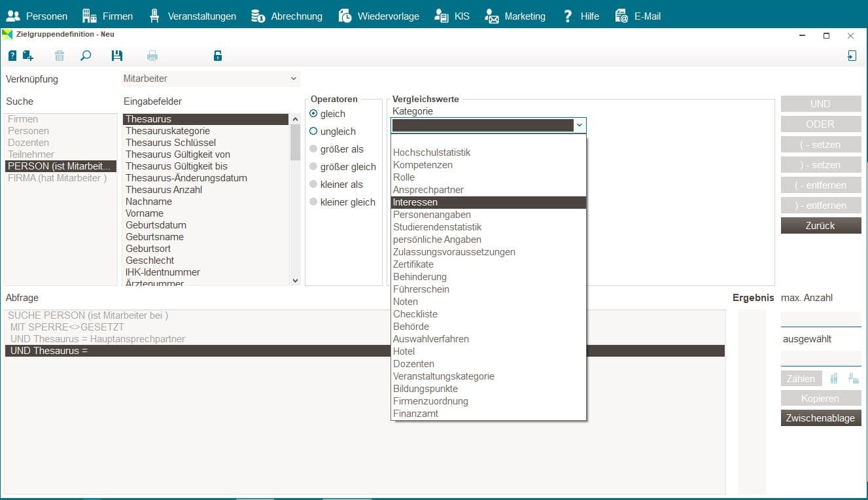868x500 pixels.
Task: Click the Firmen building icon
Action: tap(89, 16)
